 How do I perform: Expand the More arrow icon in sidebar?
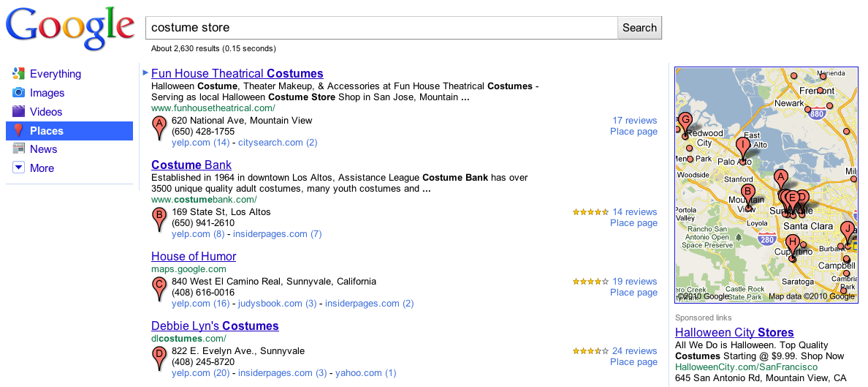coord(18,168)
